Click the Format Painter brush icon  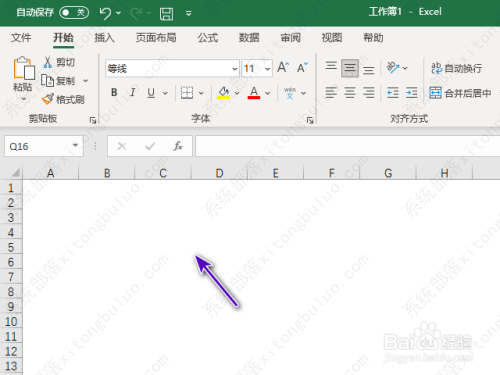pyautogui.click(x=47, y=99)
